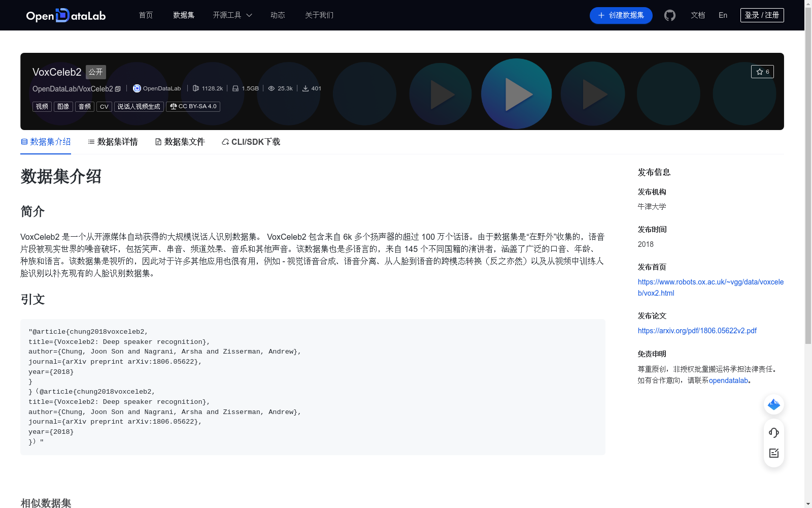Click the 登录 / 注册 button
812x508 pixels.
pyautogui.click(x=762, y=15)
